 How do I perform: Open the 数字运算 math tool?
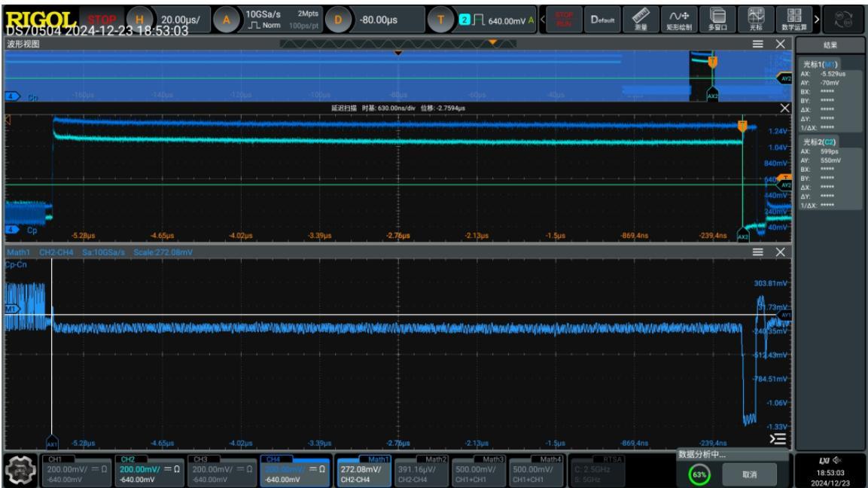pos(793,20)
